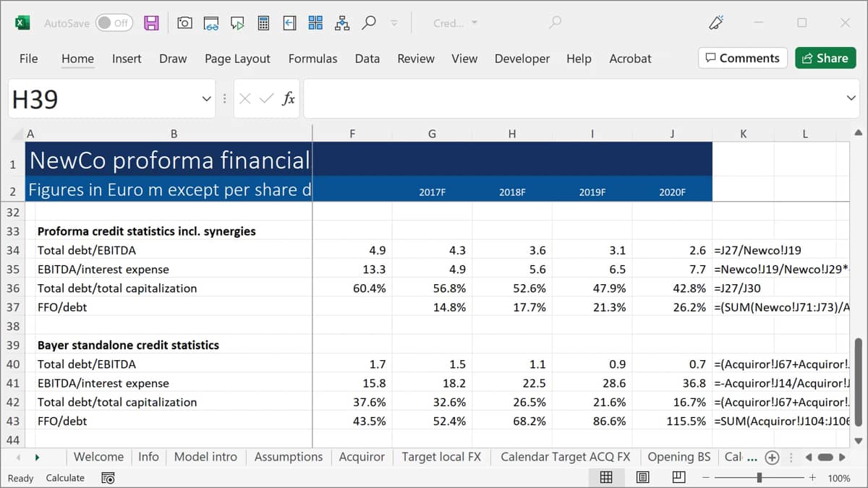
Task: Click previous sheet navigation arrow
Action: (x=18, y=457)
